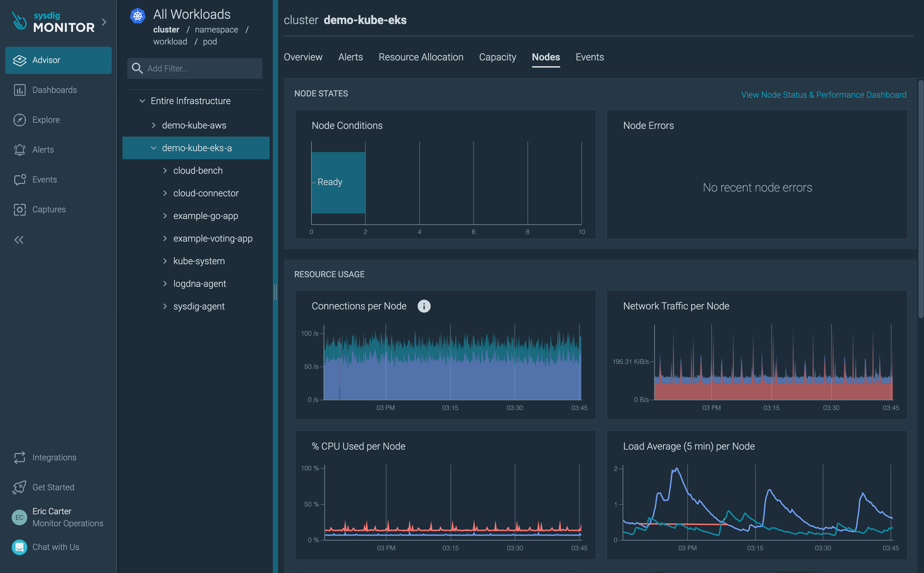Select the Explore compass icon
The height and width of the screenshot is (573, 924).
19,119
